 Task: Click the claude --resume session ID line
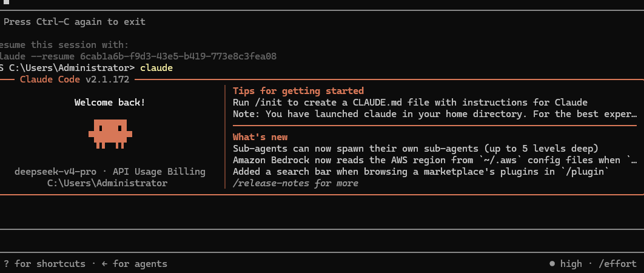coord(138,56)
